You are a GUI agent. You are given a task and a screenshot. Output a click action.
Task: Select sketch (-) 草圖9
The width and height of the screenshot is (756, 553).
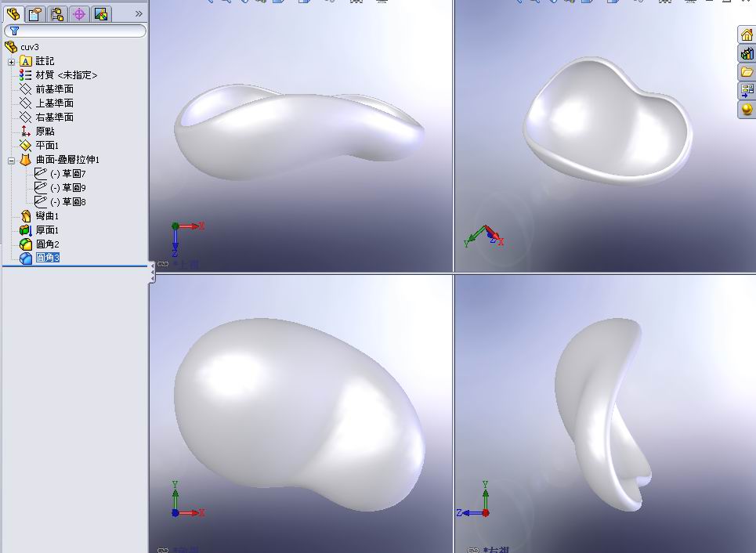pyautogui.click(x=68, y=187)
